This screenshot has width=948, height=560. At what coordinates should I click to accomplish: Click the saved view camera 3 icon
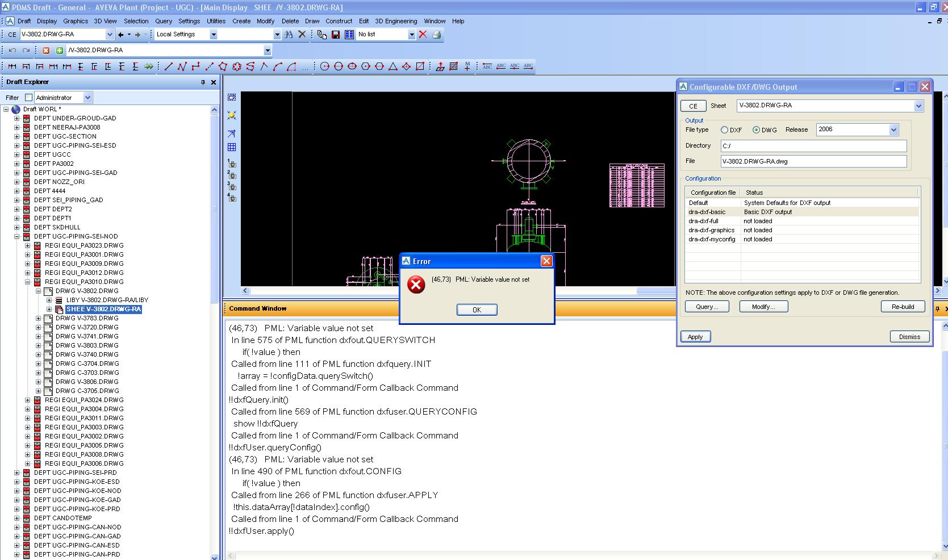[x=232, y=186]
